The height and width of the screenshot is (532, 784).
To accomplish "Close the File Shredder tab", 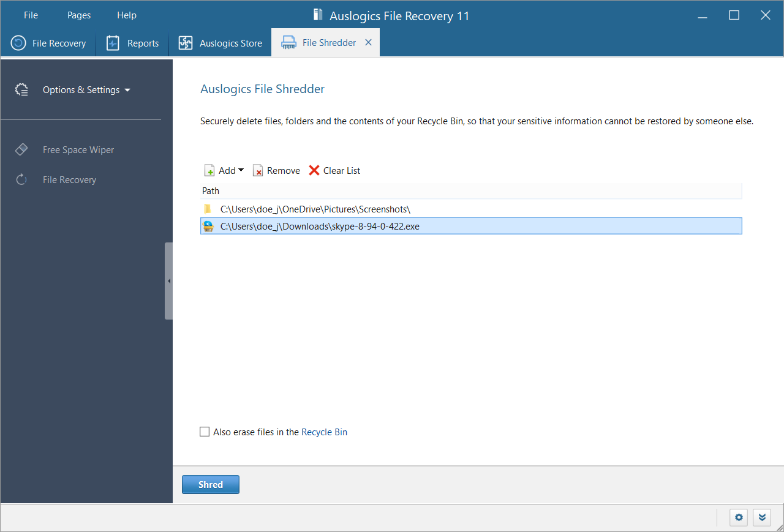I will [368, 42].
